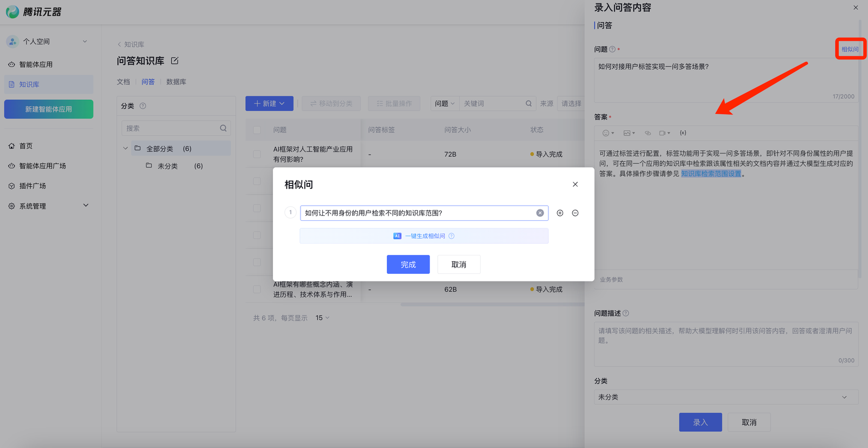This screenshot has height=448, width=868.
Task: Clear the similar question text field
Action: click(x=540, y=213)
